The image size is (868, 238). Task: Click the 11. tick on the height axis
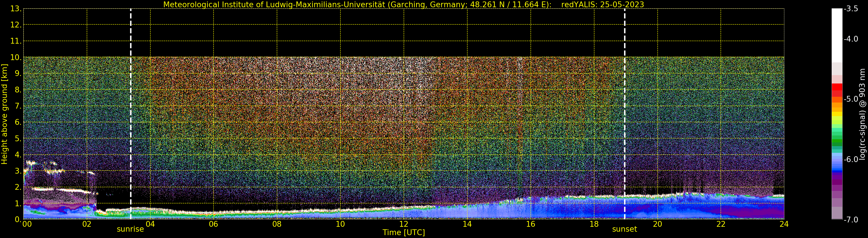(x=16, y=41)
